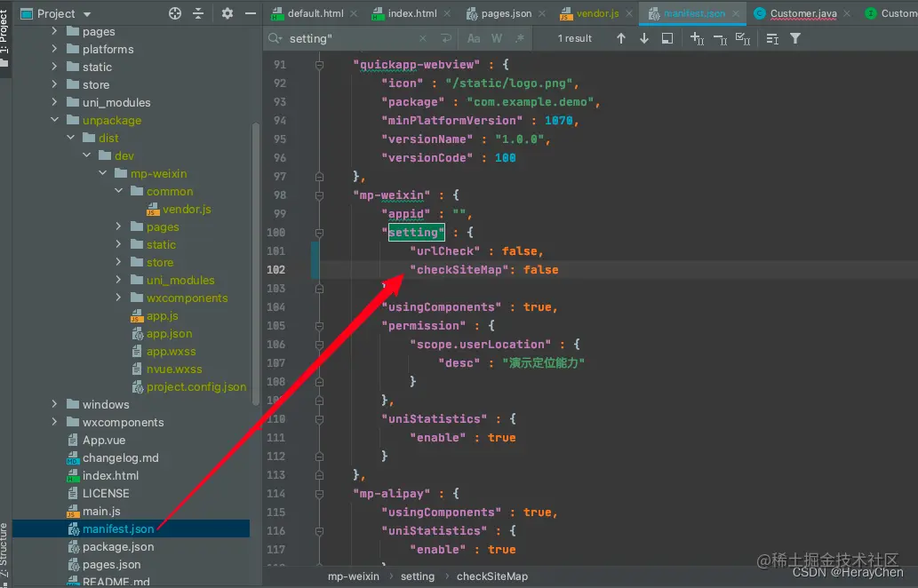Click line number 100 in the gutter
Viewport: 918px width, 588px height.
point(275,233)
